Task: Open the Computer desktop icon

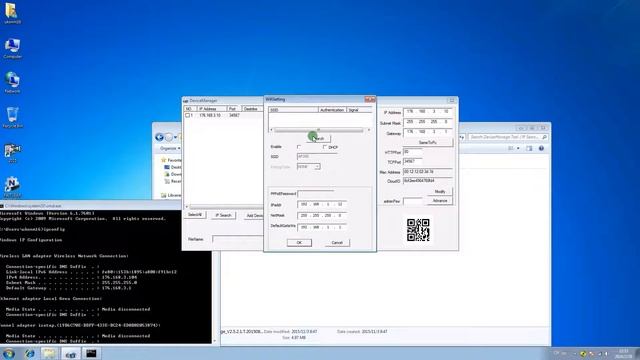Action: (x=12, y=48)
